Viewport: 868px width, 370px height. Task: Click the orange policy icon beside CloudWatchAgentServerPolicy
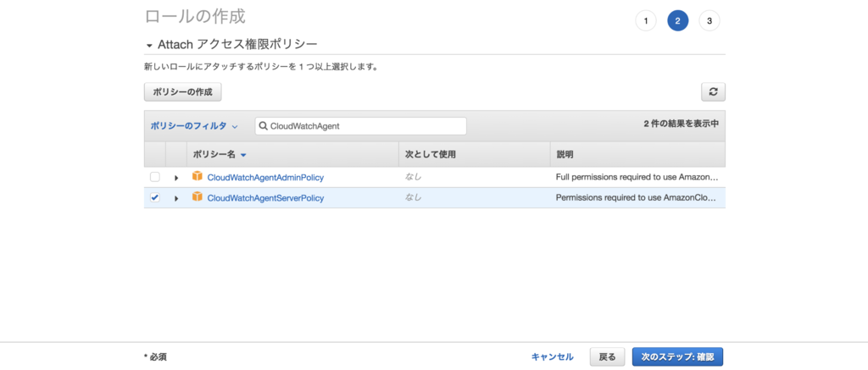197,197
